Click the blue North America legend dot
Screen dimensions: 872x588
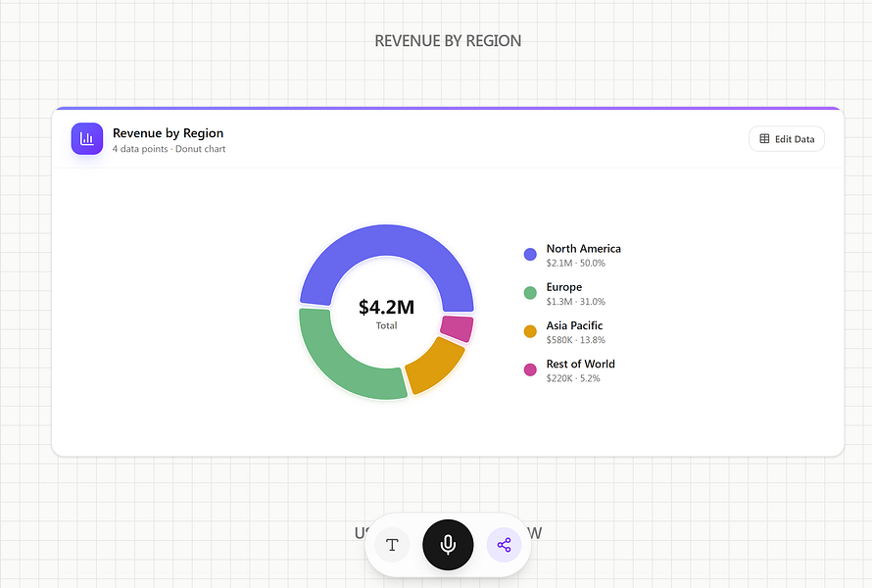pyautogui.click(x=530, y=255)
